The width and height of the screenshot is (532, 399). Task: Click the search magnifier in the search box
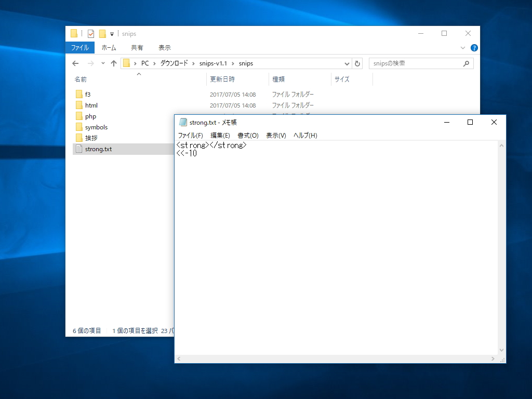click(x=467, y=63)
